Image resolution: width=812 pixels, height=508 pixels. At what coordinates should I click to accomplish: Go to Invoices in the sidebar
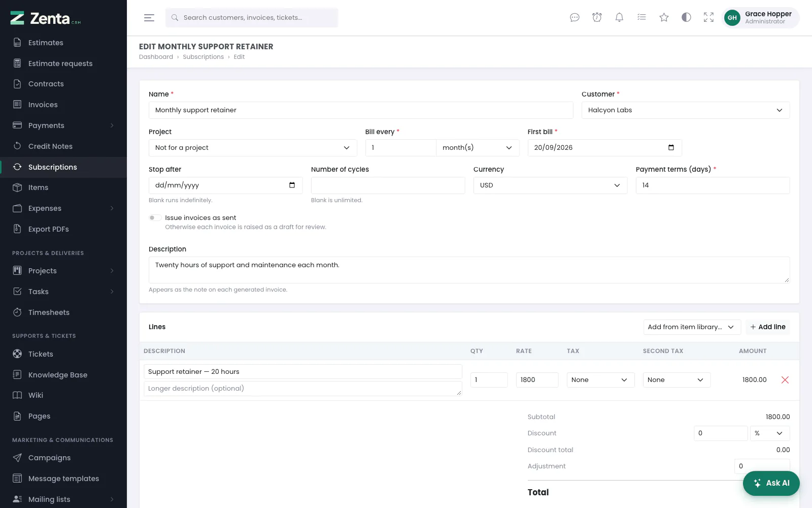[x=63, y=105]
